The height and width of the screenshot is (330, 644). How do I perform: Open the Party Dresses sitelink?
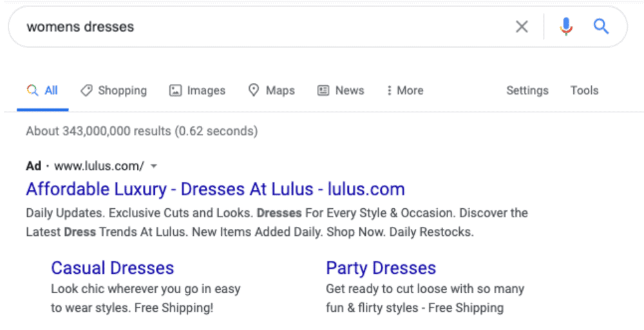pos(381,268)
